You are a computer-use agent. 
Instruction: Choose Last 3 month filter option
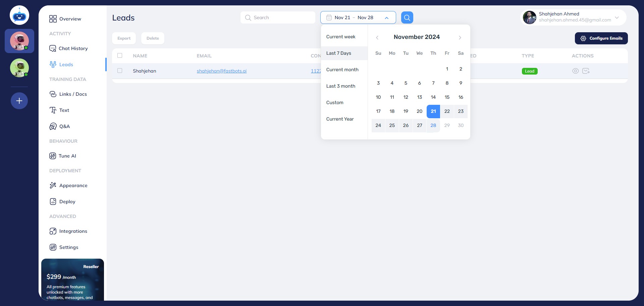pos(341,86)
